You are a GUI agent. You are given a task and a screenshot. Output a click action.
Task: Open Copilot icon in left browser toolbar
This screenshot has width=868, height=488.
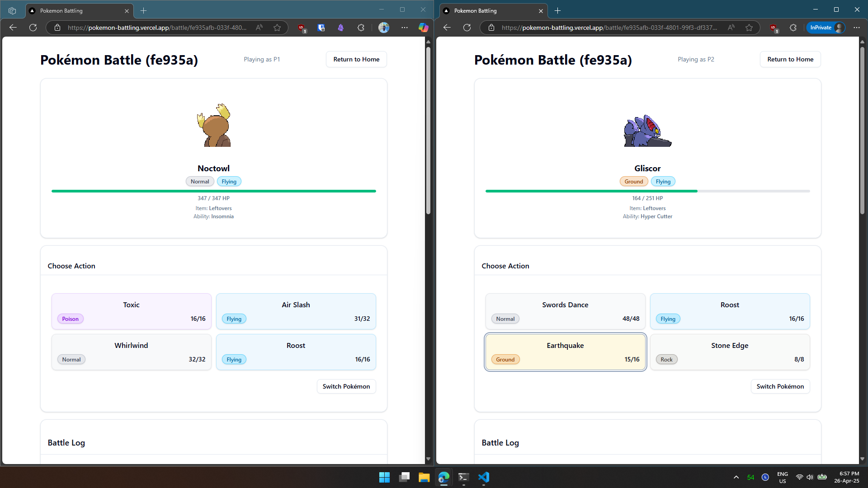pos(424,28)
